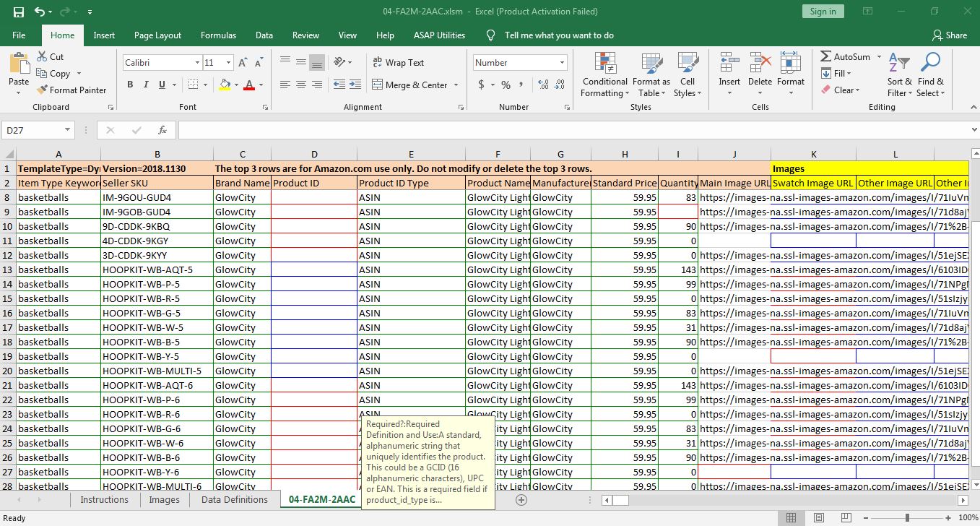Image resolution: width=980 pixels, height=526 pixels.
Task: Expand the Name Box dropdown showing D27
Action: tap(67, 130)
